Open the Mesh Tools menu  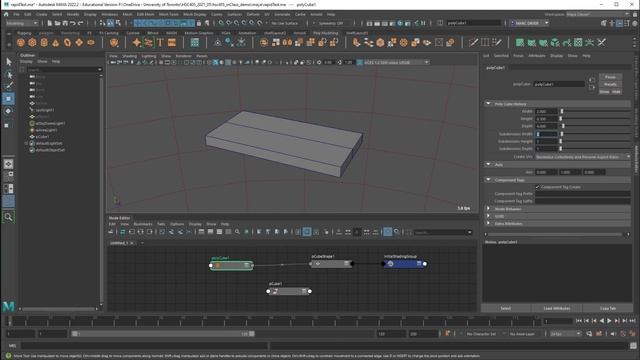tap(168, 14)
